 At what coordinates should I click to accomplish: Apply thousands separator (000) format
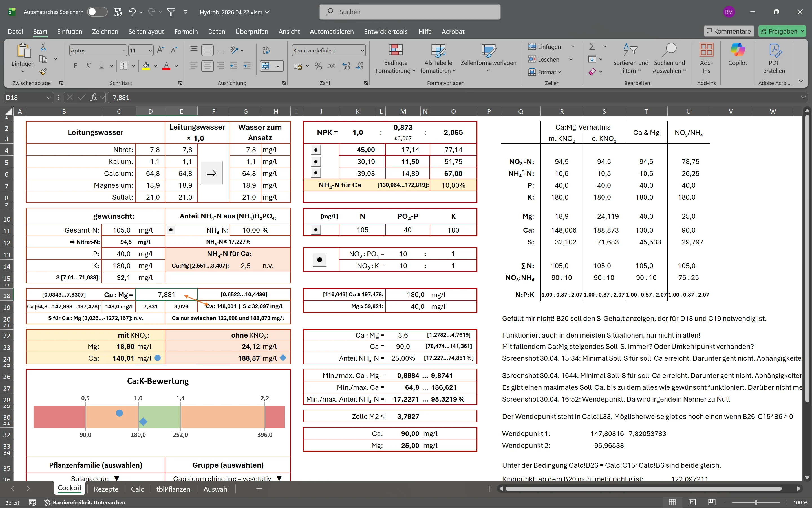pos(332,66)
